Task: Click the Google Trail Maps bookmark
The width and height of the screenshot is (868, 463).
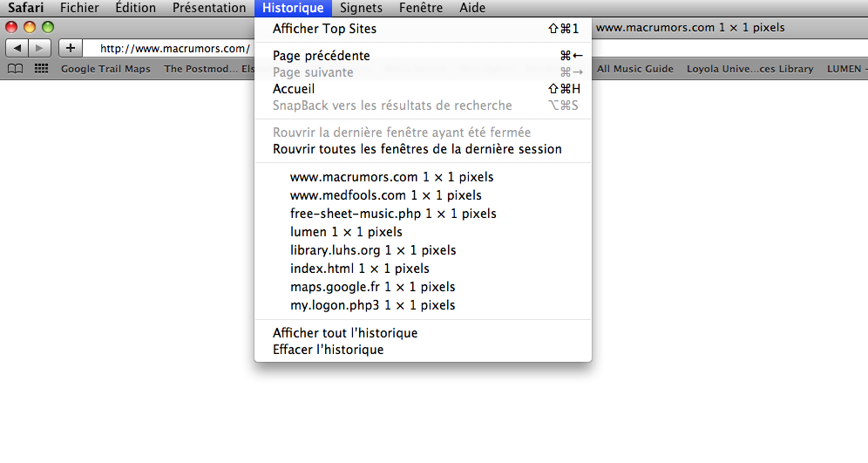Action: (105, 69)
